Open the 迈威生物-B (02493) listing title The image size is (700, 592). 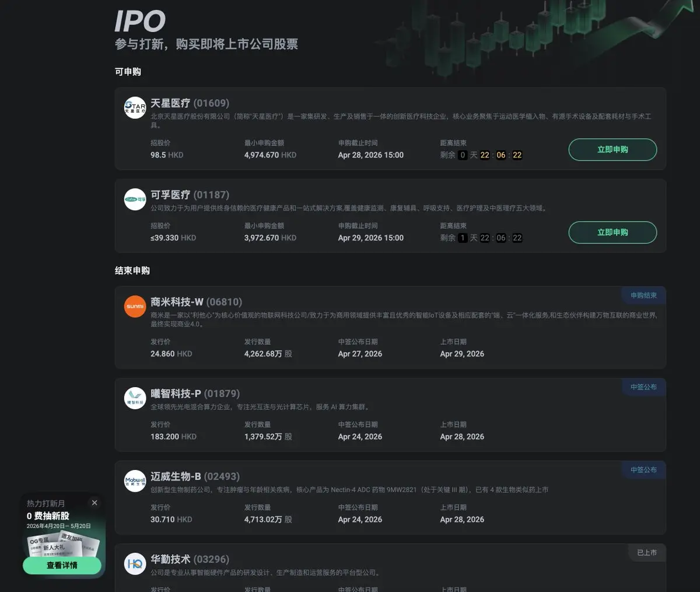tap(195, 476)
